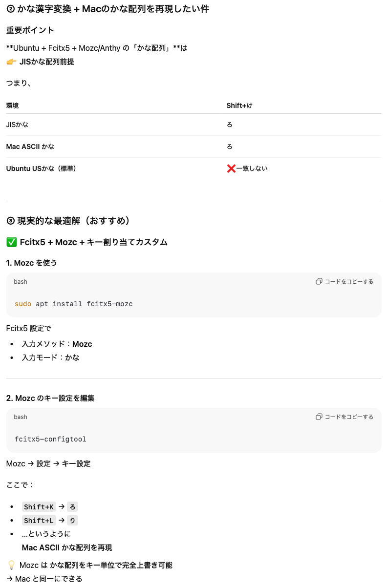
Task: Click the "Shift+K" inline code chip
Action: pyautogui.click(x=39, y=507)
